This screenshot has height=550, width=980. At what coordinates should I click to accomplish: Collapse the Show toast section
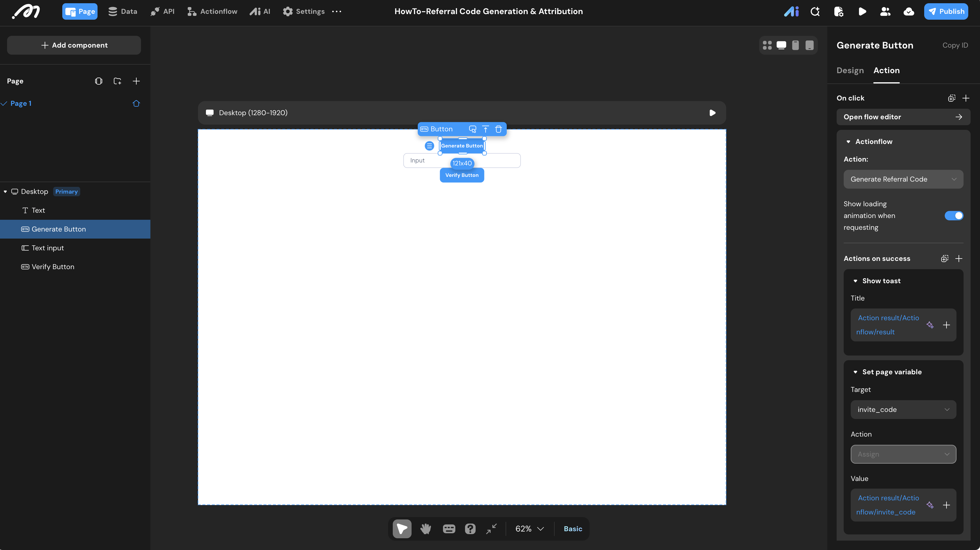(855, 281)
